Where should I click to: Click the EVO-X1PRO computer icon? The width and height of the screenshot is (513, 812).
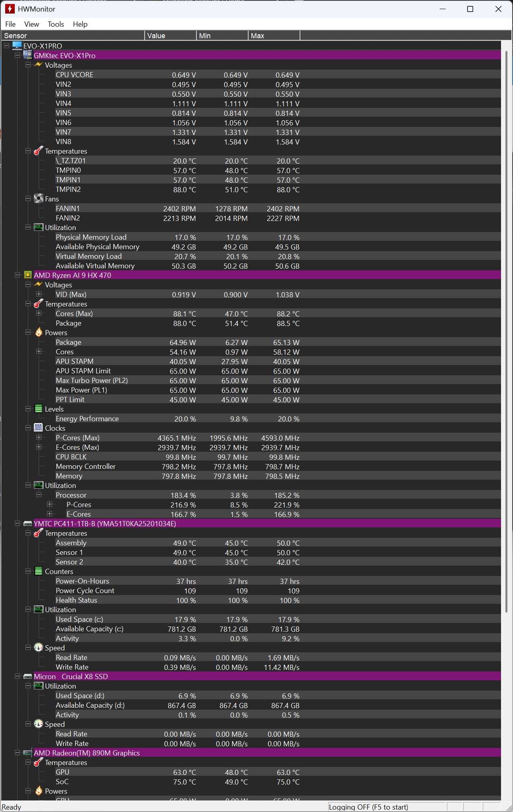[17, 45]
